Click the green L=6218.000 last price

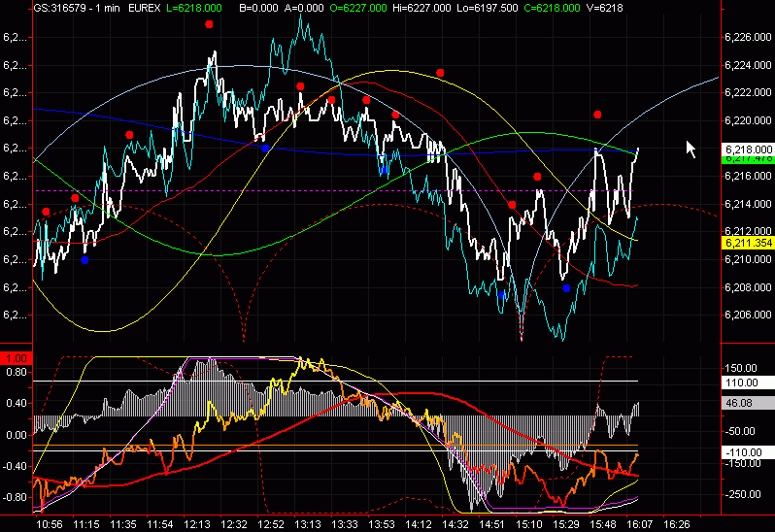[194, 8]
